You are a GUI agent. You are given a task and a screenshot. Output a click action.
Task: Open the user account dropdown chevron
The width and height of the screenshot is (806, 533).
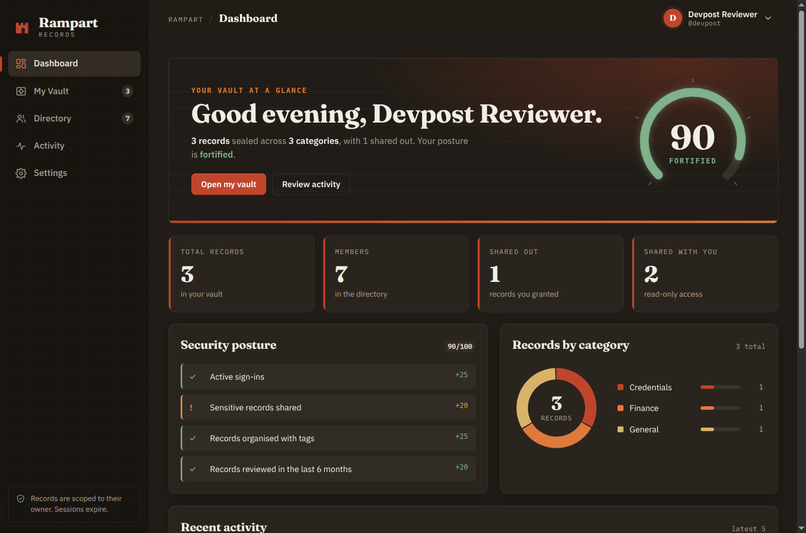point(768,18)
